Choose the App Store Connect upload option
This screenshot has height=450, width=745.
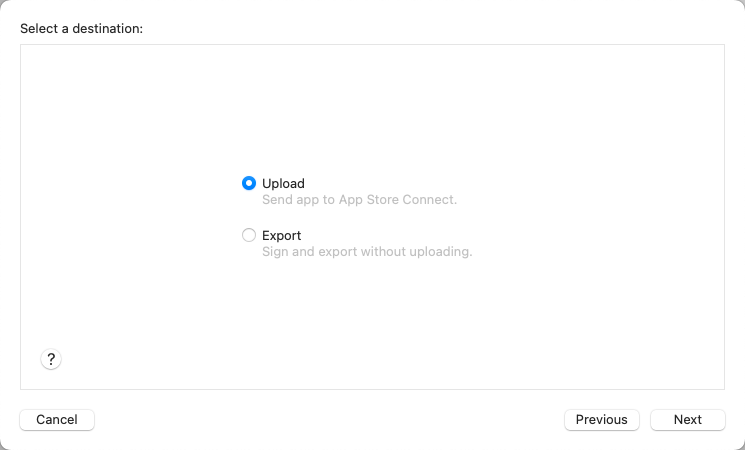(249, 183)
